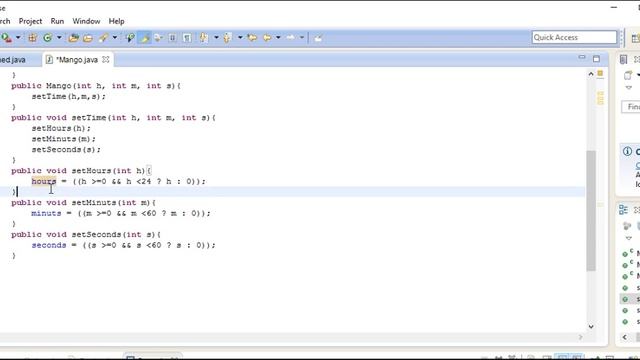Open the Task List view menu triangle
This screenshot has width=640, height=360.
pyautogui.click(x=629, y=87)
